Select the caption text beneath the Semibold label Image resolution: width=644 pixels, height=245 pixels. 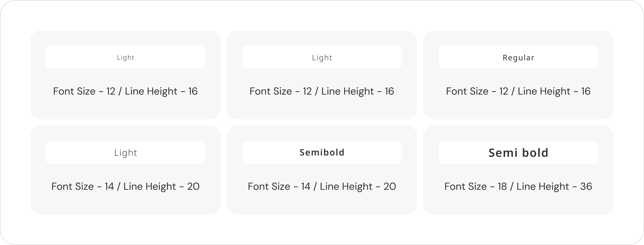pos(322,186)
